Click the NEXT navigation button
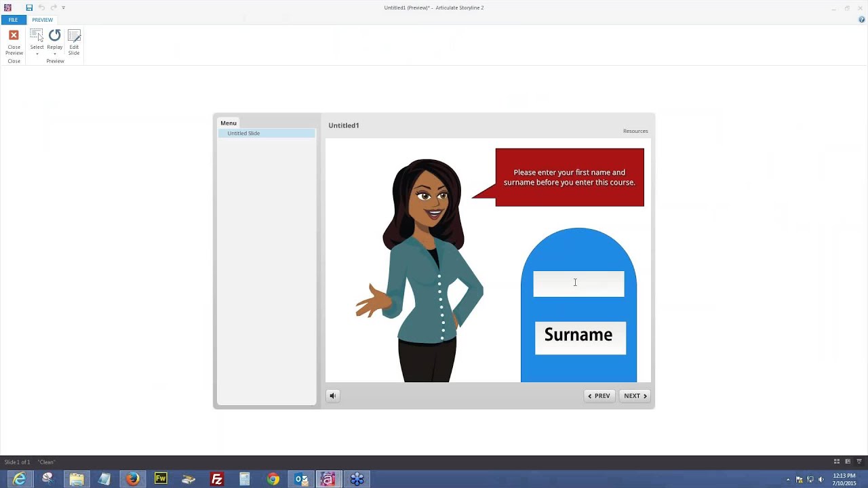Screen dimensions: 868x488 tap(635, 396)
